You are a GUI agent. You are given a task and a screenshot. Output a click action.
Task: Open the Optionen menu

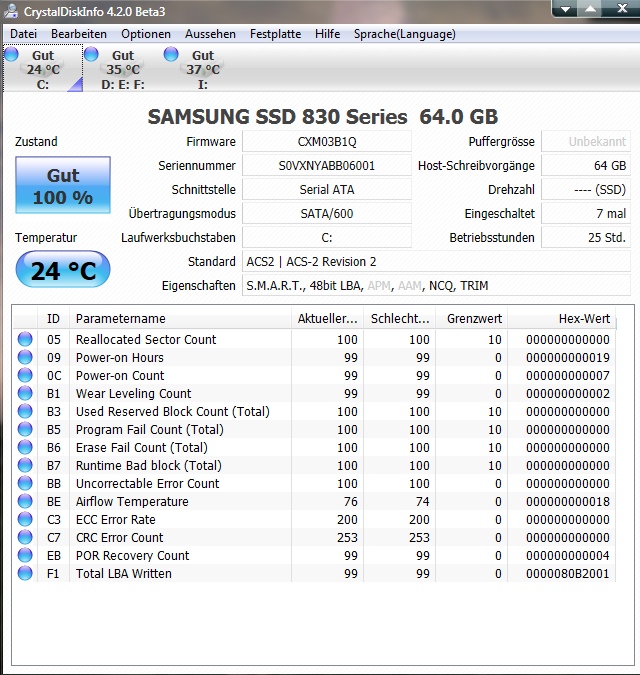click(146, 34)
